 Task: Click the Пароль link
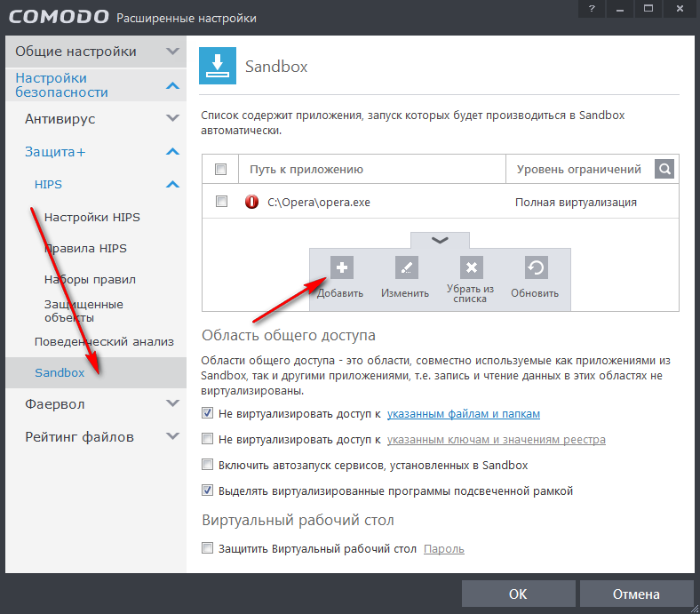pyautogui.click(x=444, y=549)
